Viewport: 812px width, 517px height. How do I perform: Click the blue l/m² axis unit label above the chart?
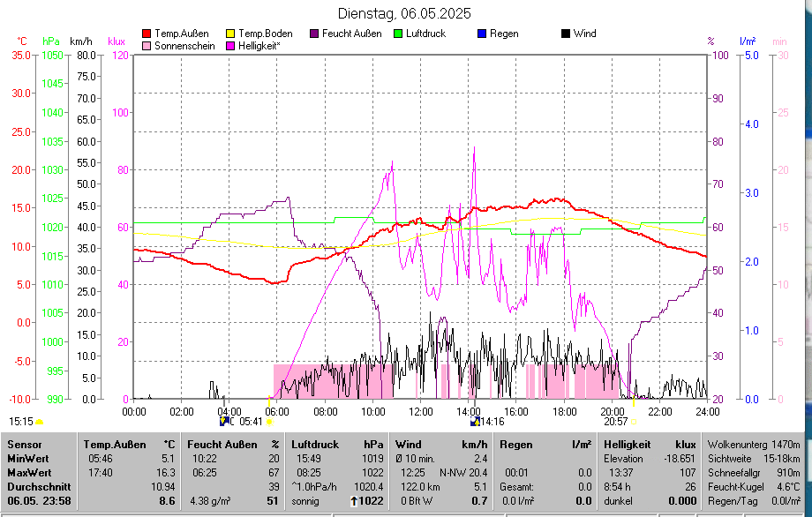point(748,41)
